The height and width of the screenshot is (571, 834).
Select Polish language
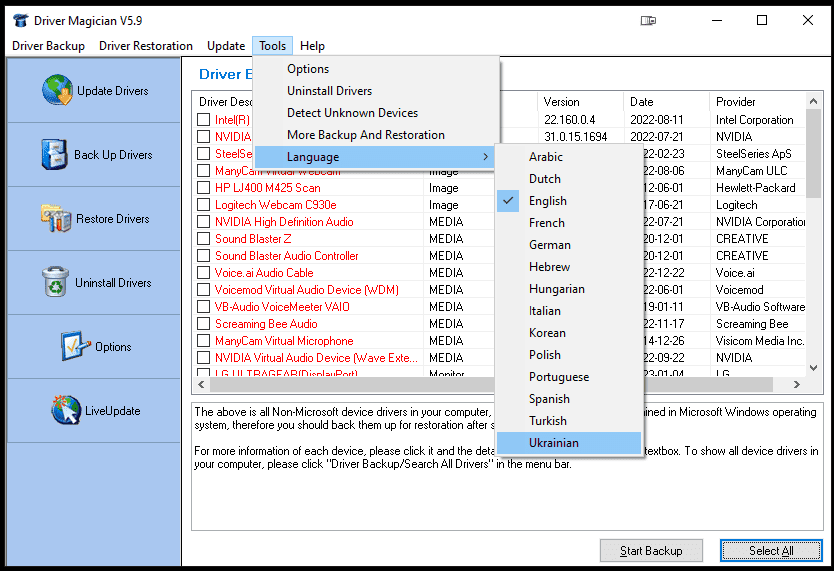(x=569, y=355)
